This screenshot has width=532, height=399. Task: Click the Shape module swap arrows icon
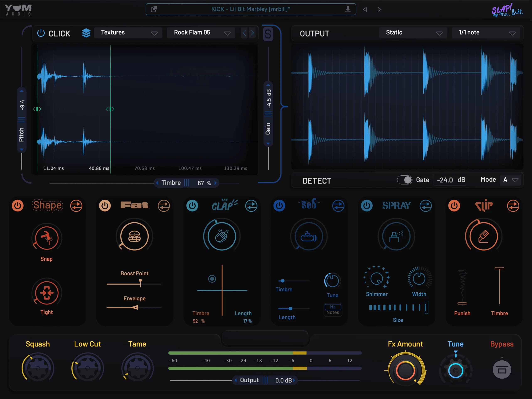76,206
